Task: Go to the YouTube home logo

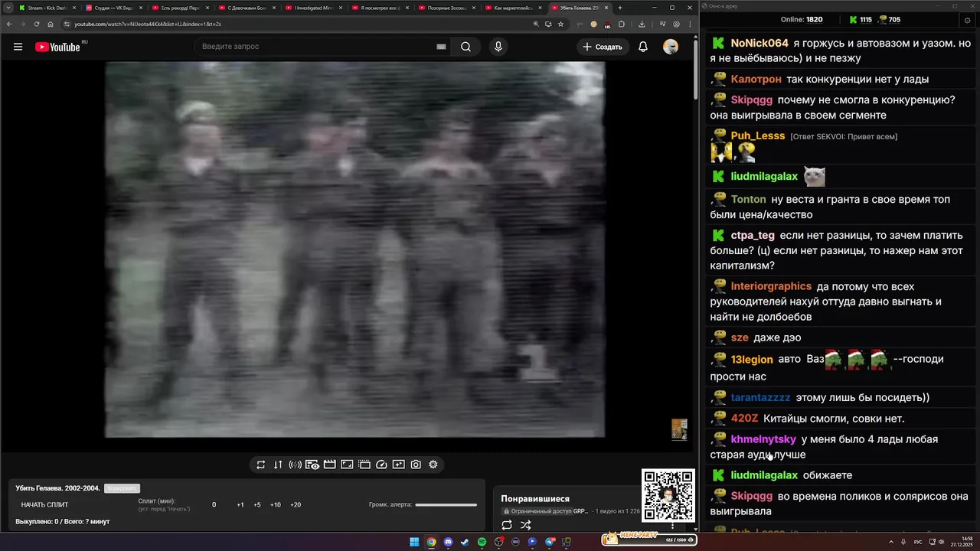Action: pos(57,47)
